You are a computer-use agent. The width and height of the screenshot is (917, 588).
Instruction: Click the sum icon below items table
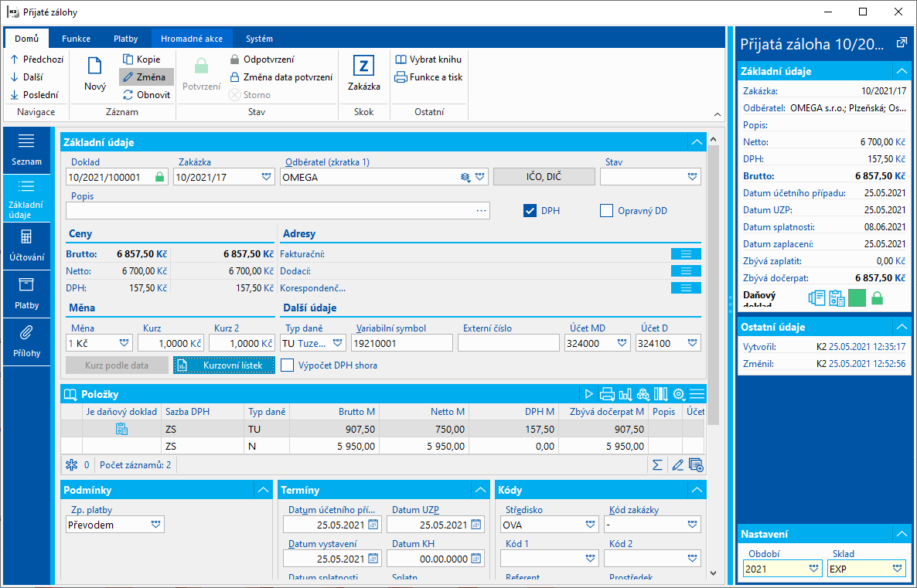tap(657, 465)
